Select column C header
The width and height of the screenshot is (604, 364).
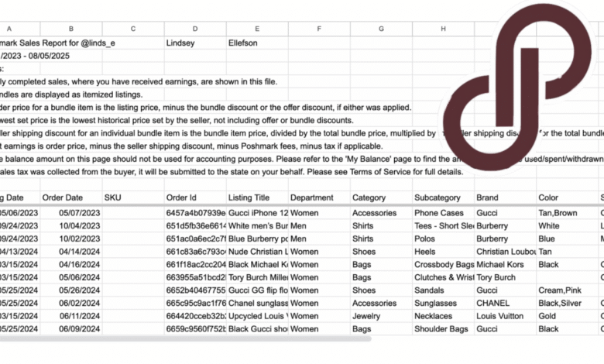pyautogui.click(x=133, y=29)
